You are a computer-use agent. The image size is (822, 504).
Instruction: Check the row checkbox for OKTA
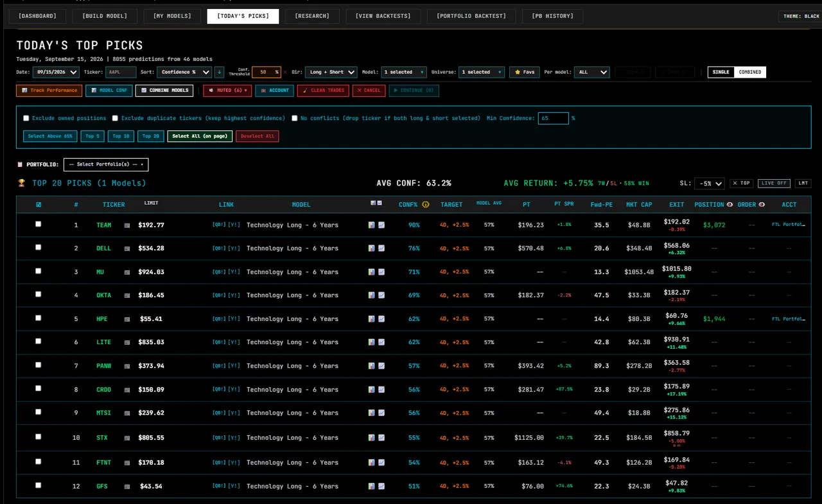(38, 294)
